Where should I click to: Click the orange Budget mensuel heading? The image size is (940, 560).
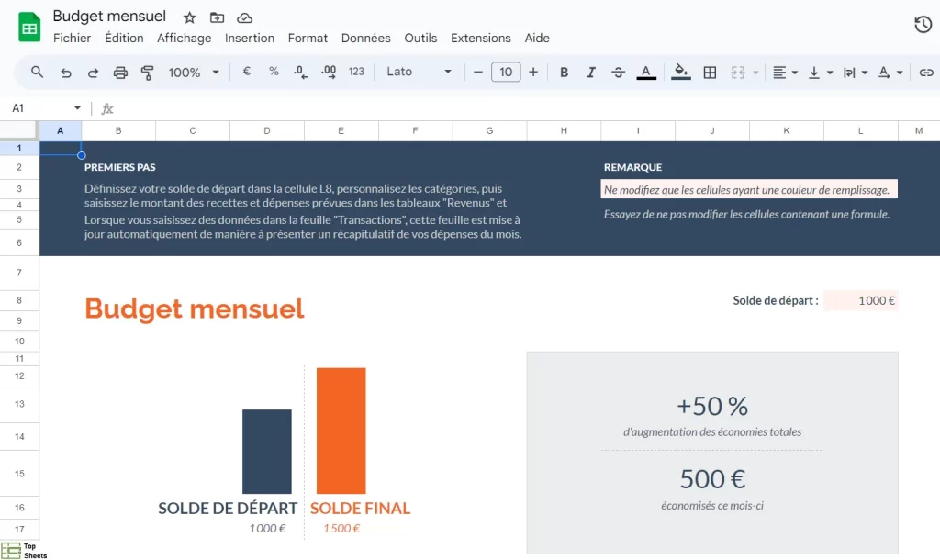point(195,308)
